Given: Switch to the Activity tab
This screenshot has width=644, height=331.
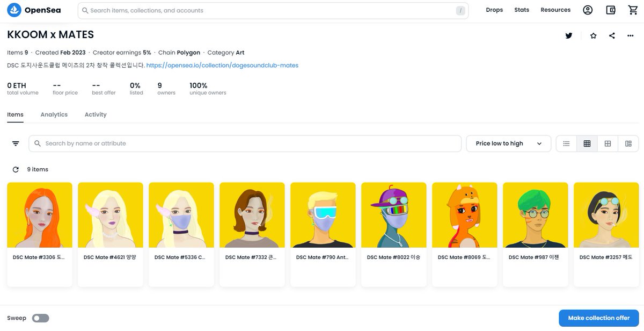Looking at the screenshot, I should [x=96, y=114].
